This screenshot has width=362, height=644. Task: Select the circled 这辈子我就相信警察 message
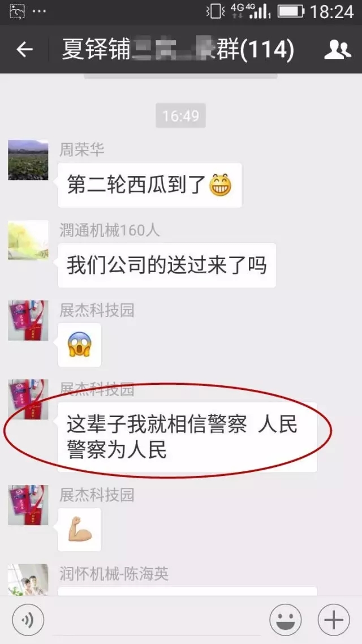[x=187, y=437]
